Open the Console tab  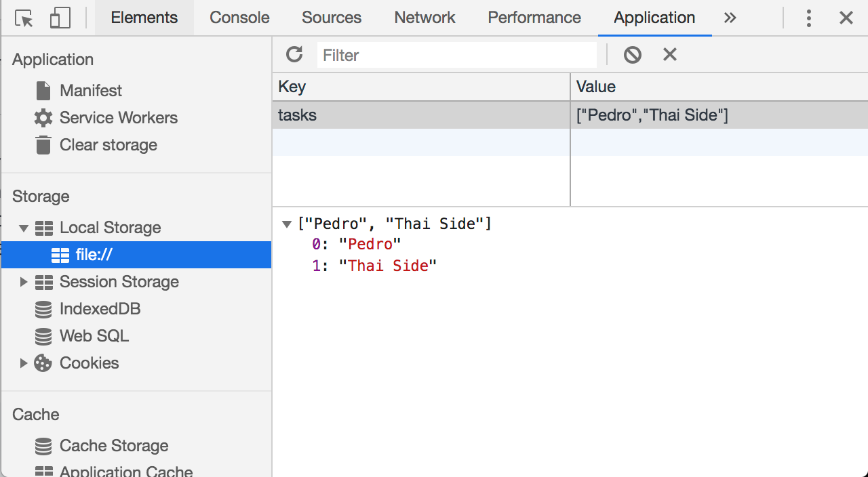tap(239, 18)
